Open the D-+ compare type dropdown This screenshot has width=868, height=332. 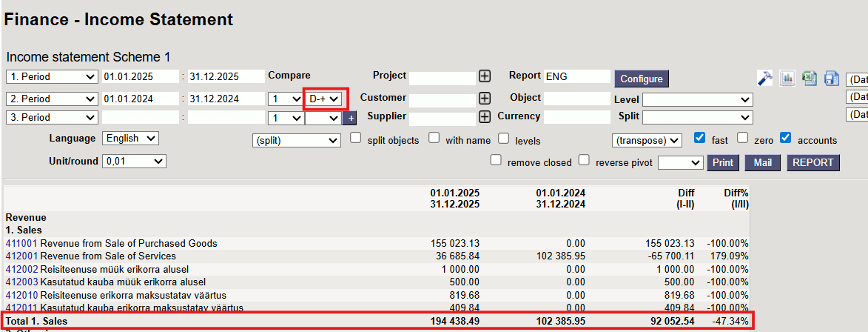(325, 99)
